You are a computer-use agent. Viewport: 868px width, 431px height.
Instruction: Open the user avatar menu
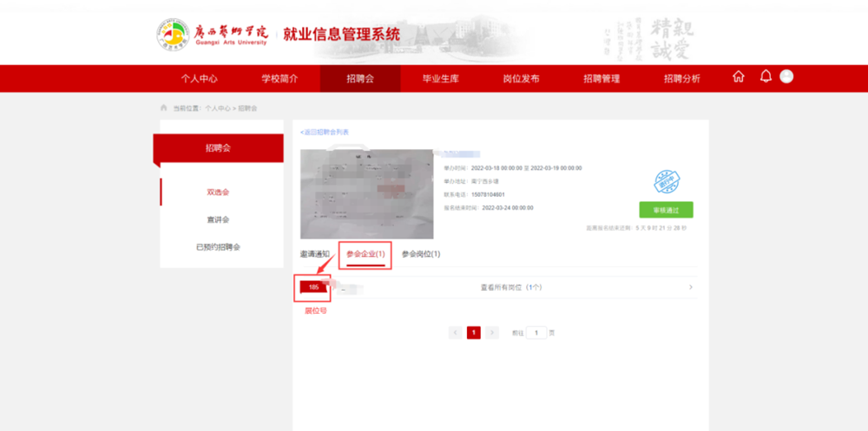click(786, 76)
